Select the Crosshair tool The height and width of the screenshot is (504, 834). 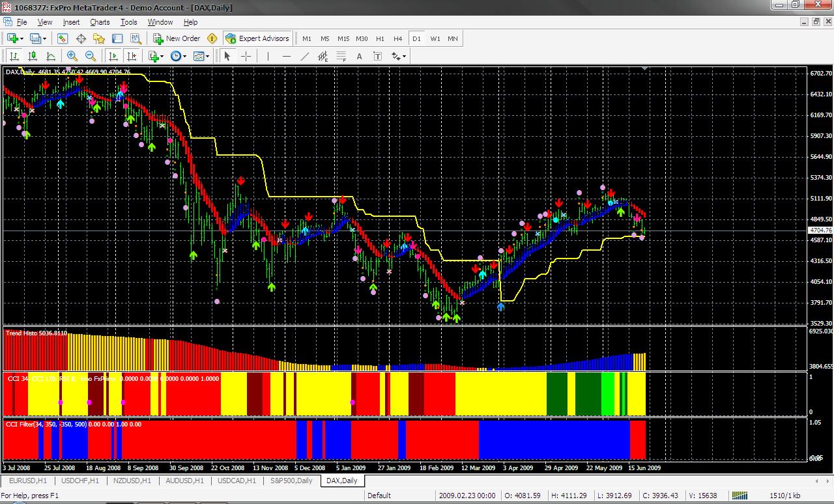[246, 57]
